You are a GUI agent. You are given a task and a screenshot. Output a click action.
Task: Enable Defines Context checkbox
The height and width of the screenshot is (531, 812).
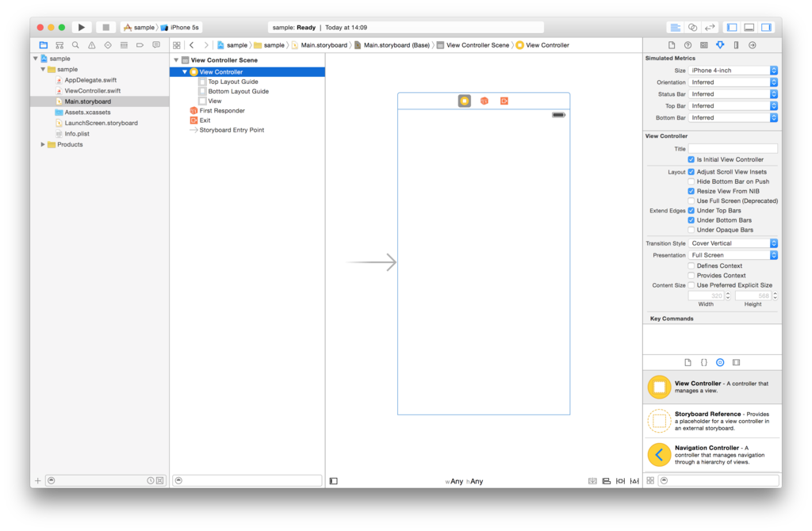[691, 266]
